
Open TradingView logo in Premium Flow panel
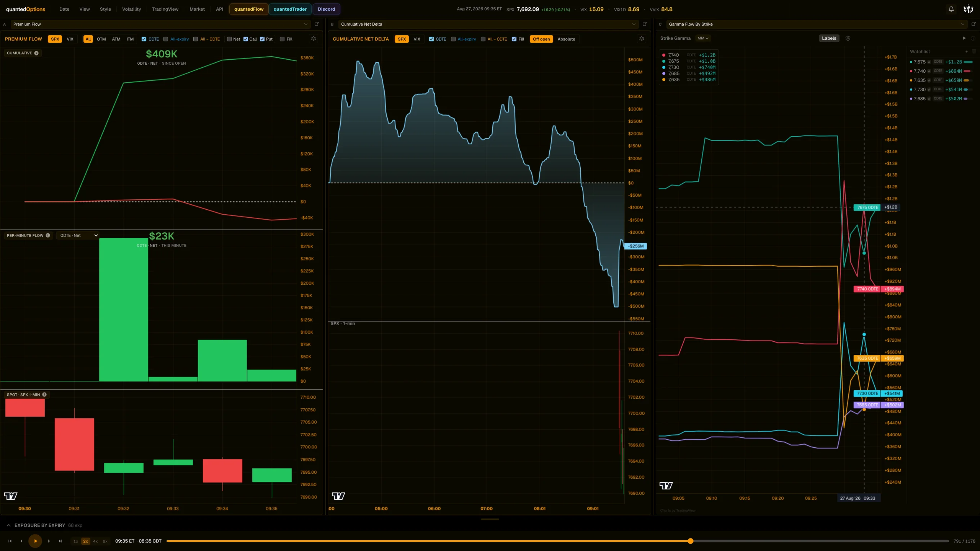[11, 496]
